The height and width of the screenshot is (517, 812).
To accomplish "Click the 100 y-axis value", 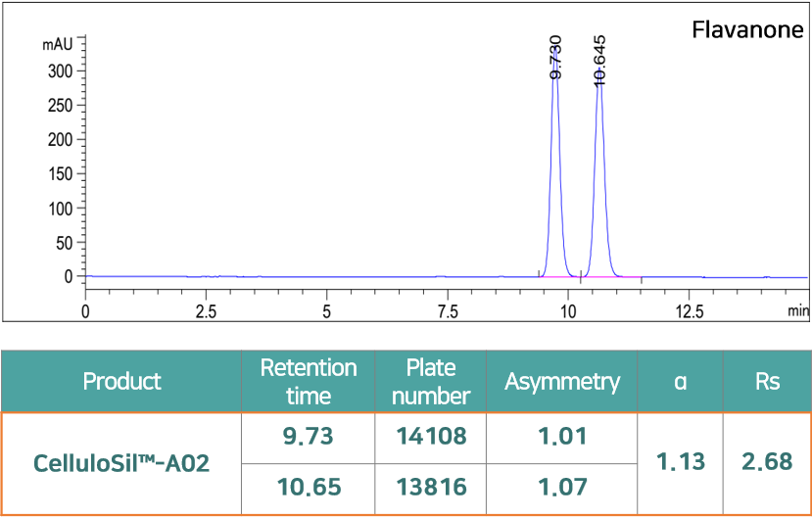I will click(x=61, y=208).
